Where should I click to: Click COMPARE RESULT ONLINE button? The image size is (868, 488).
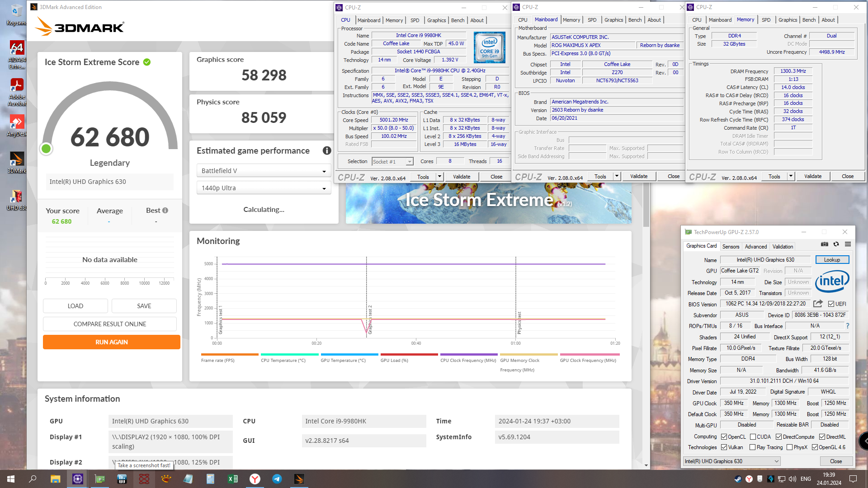(110, 324)
